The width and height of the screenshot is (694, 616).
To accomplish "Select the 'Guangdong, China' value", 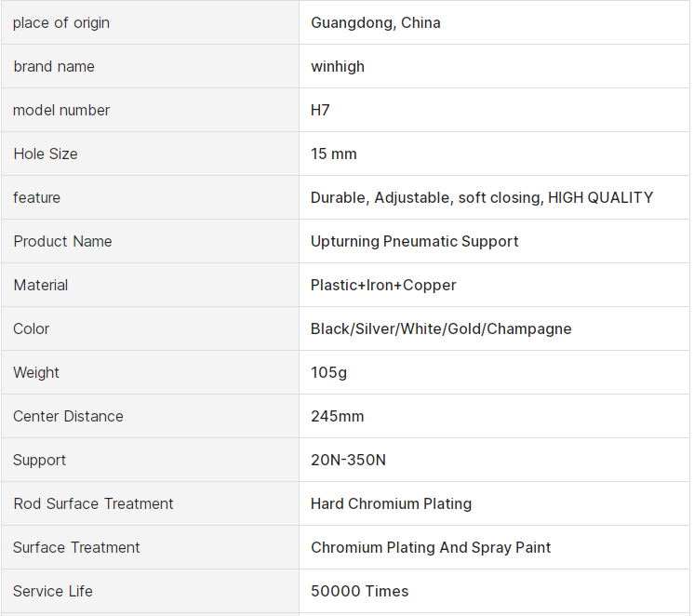I will [376, 22].
